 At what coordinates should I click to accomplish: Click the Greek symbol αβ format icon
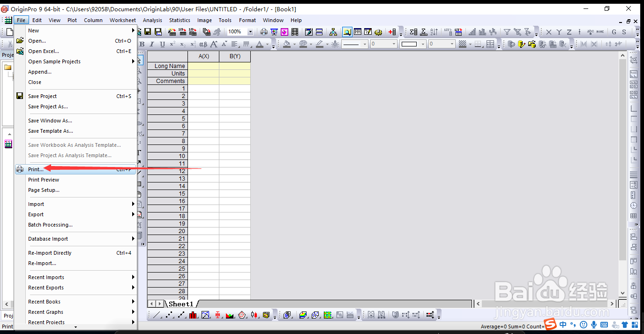tap(203, 44)
